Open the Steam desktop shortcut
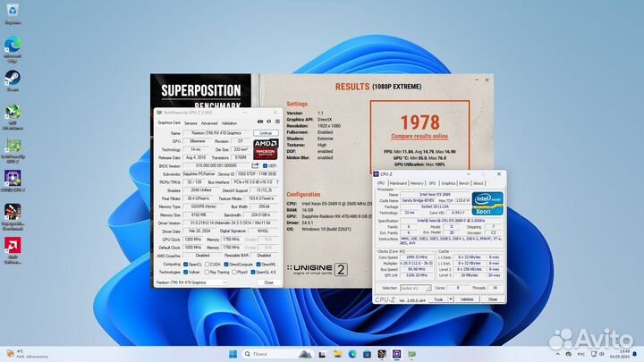 coord(13,80)
